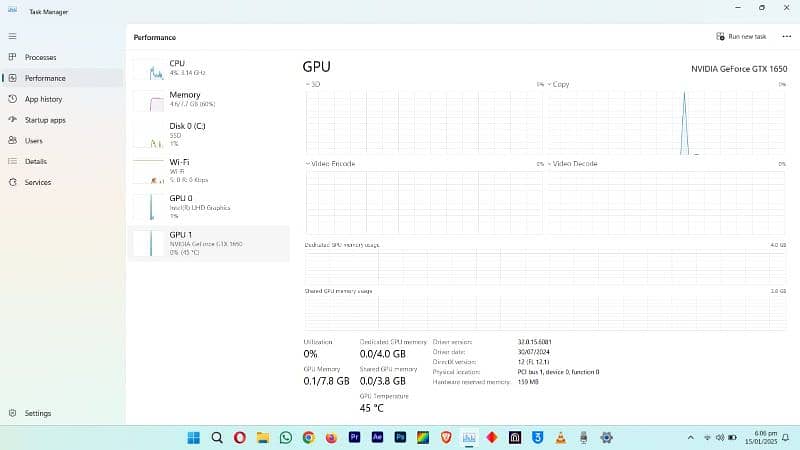Screen dimensions: 800x450
Task: Expand the system tray hidden icons chevron
Action: (690, 437)
